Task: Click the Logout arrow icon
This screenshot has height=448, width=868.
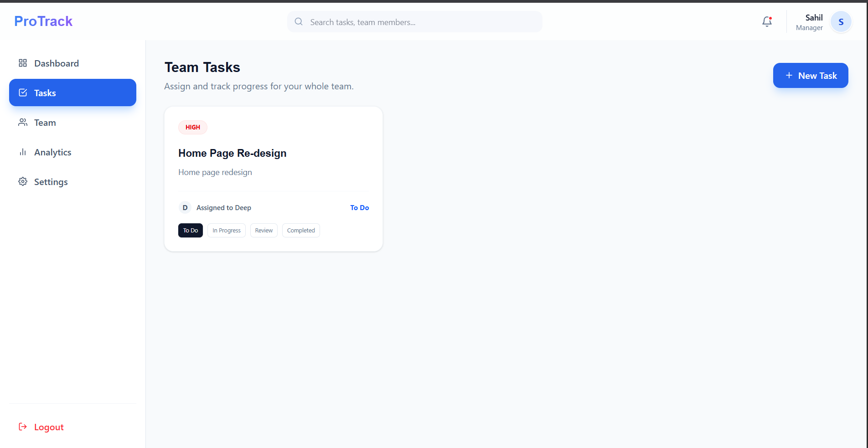Action: [x=23, y=427]
